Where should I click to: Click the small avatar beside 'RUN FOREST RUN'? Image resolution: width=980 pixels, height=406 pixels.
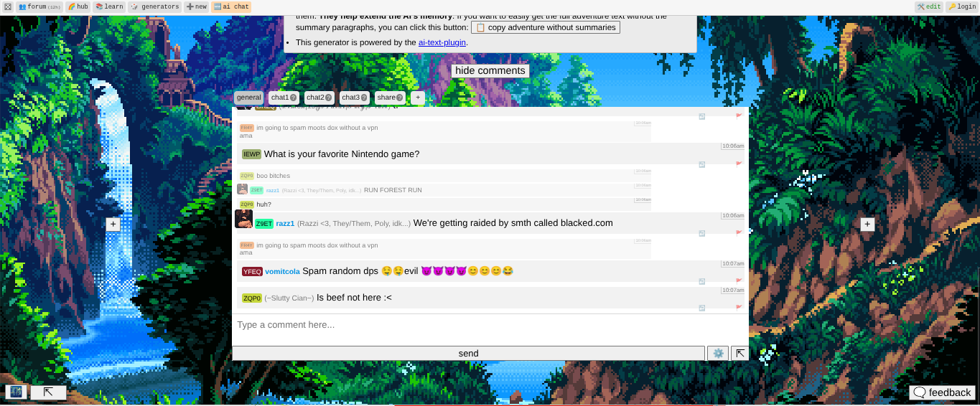[243, 189]
